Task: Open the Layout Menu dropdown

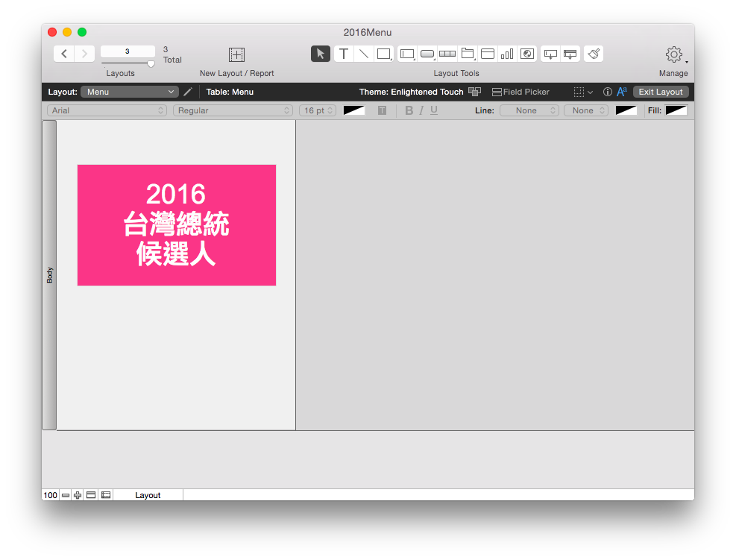Action: [129, 92]
